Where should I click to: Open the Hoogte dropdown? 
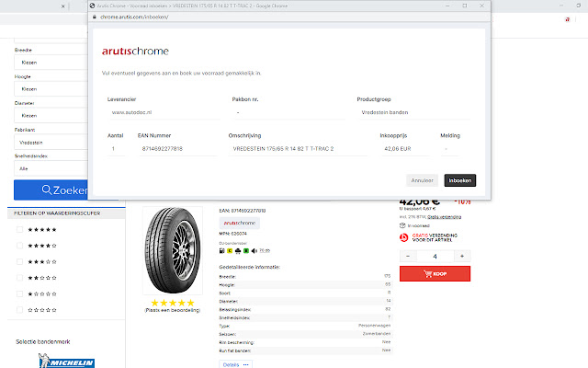tap(51, 89)
